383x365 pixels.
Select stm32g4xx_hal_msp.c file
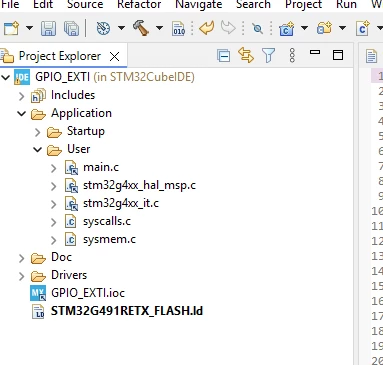click(139, 185)
